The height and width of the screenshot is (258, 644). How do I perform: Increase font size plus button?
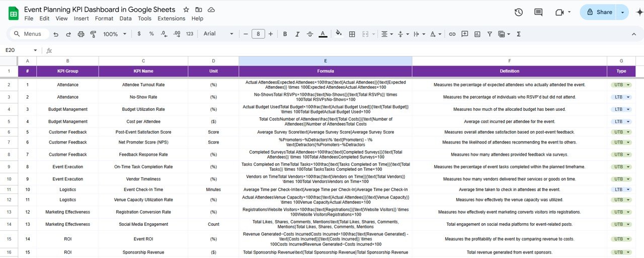coord(271,34)
